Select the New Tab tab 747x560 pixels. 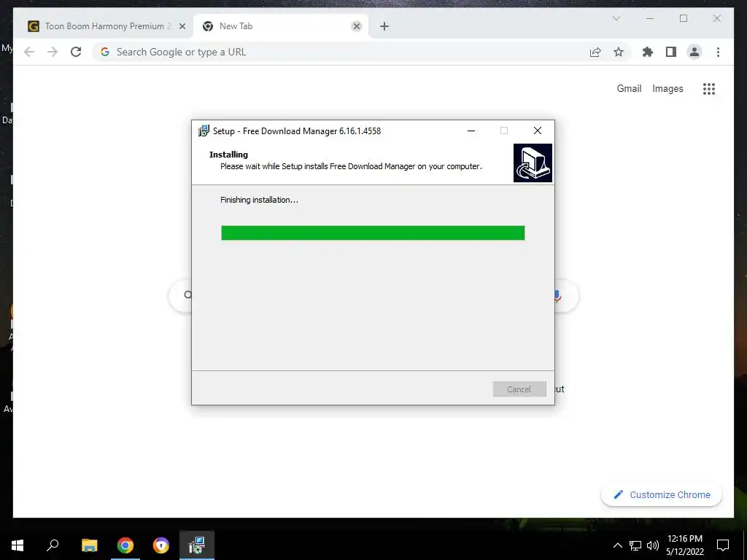tap(281, 26)
